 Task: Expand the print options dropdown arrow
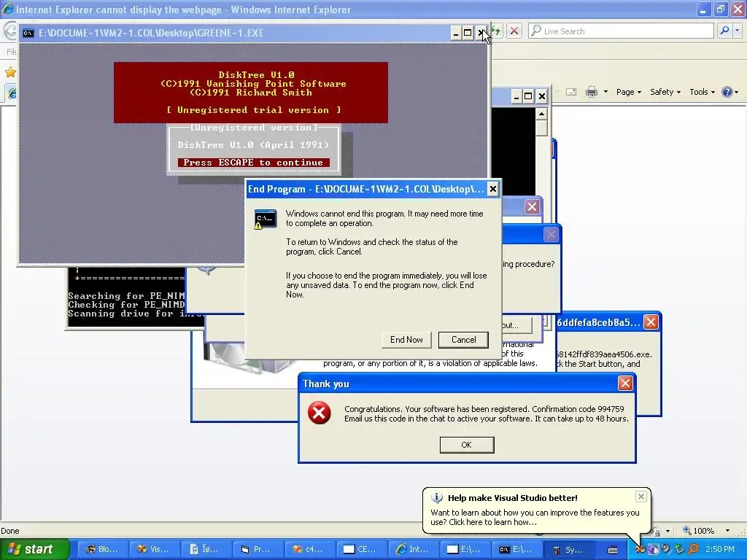pos(605,92)
